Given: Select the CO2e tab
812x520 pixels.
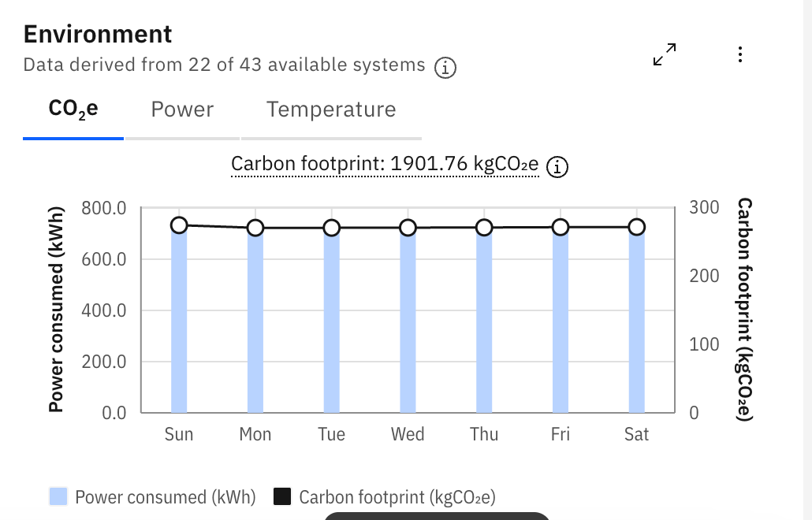Looking at the screenshot, I should pos(73,110).
